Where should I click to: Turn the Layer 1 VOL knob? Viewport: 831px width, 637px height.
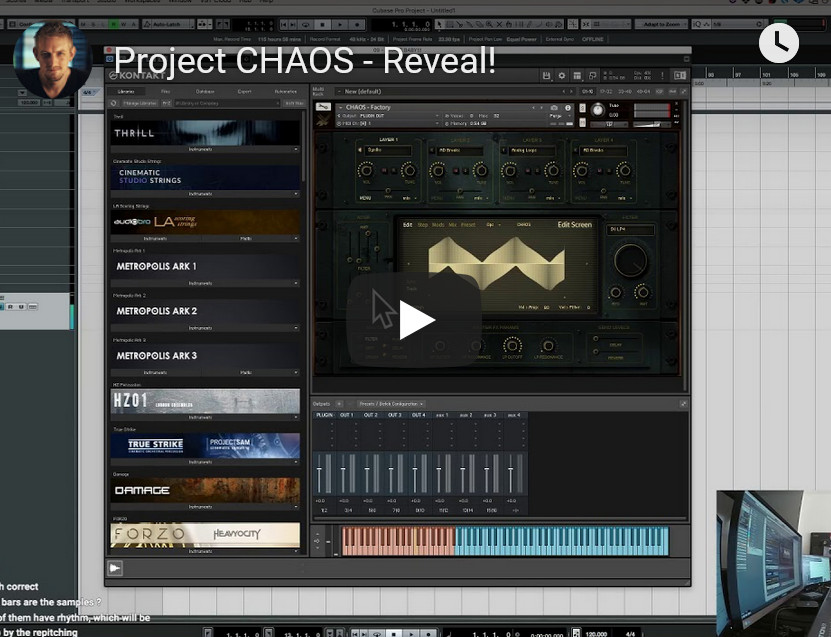(366, 170)
